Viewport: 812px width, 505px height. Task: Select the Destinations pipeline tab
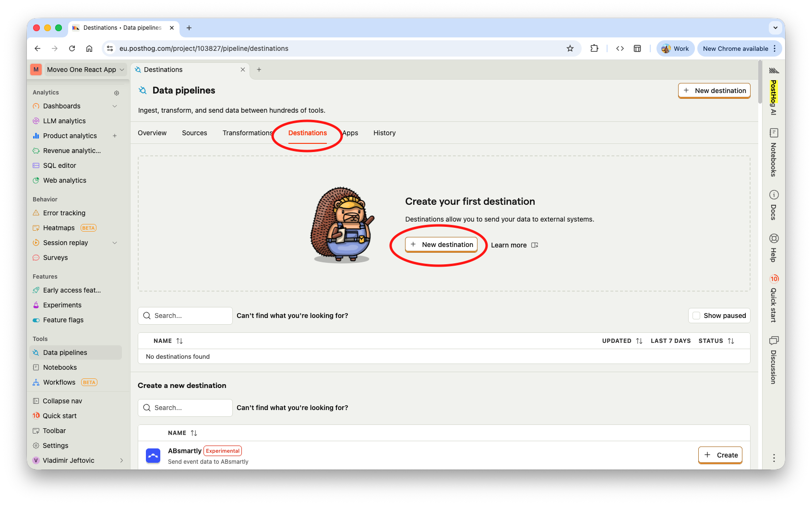308,133
